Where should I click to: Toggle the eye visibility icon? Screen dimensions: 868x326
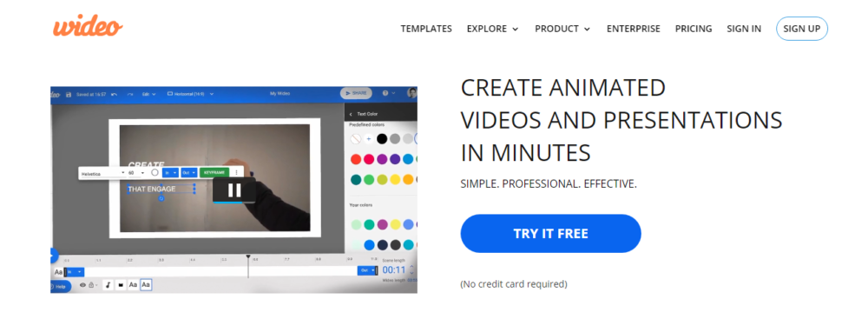[83, 285]
